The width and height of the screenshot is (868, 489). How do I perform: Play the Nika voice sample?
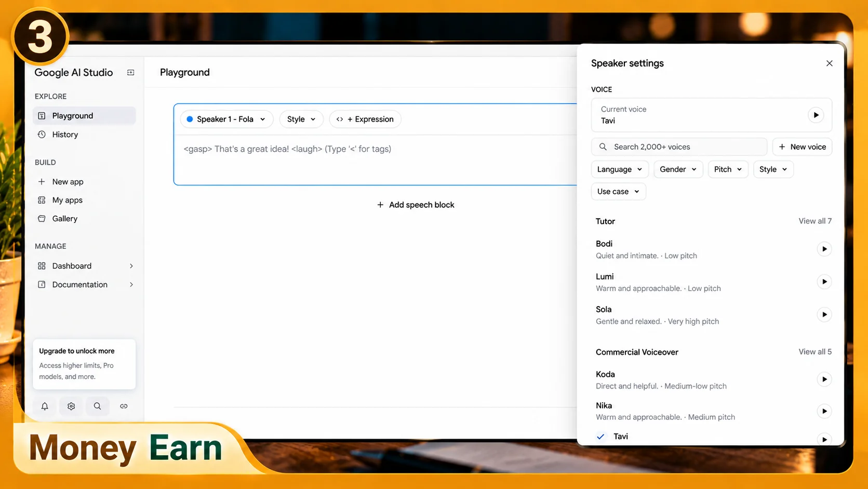pyautogui.click(x=824, y=411)
